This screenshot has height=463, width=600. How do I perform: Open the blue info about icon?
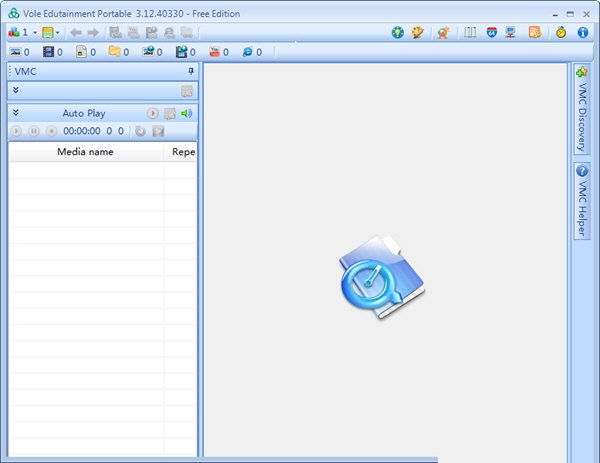[583, 33]
